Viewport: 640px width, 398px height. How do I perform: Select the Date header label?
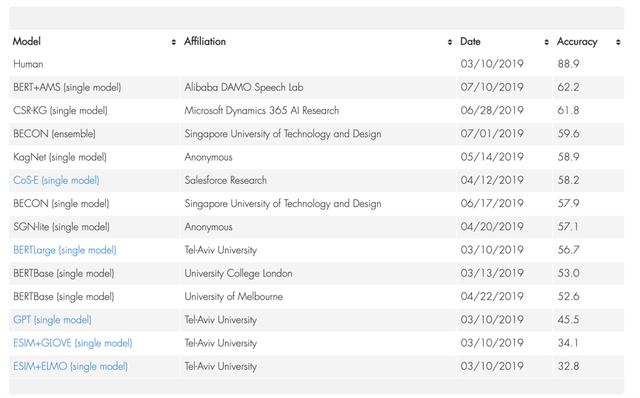coord(470,42)
